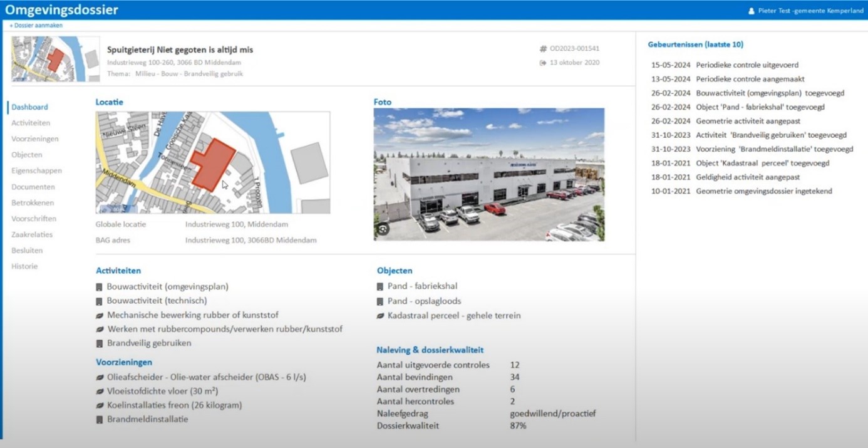Open Historie from the sidebar
Screen dimensions: 868x448
pos(24,266)
